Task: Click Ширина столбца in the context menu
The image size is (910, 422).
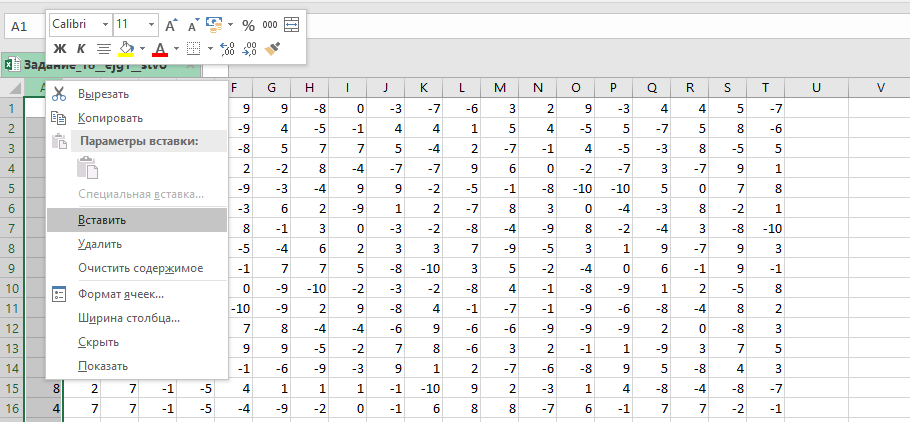Action: pos(128,318)
